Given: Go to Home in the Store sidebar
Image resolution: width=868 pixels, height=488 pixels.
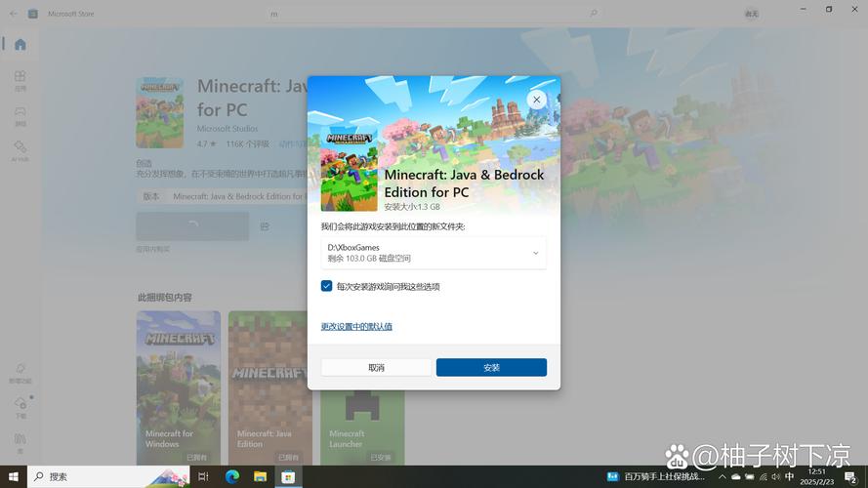Looking at the screenshot, I should (21, 44).
